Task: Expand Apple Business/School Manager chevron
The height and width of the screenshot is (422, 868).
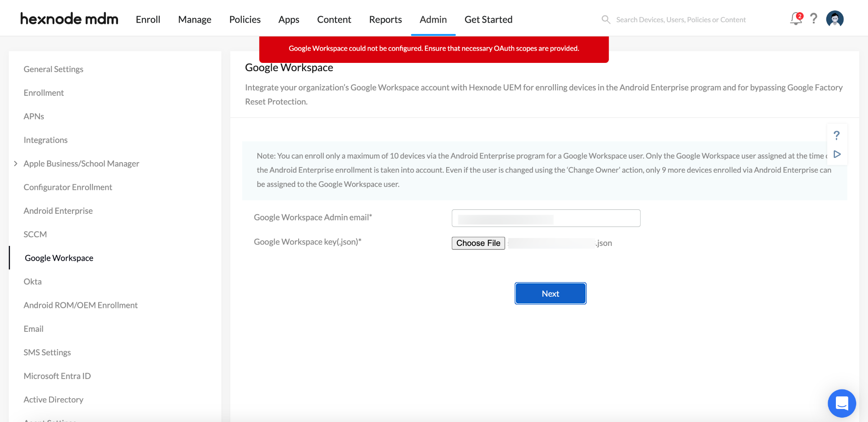Action: tap(16, 164)
